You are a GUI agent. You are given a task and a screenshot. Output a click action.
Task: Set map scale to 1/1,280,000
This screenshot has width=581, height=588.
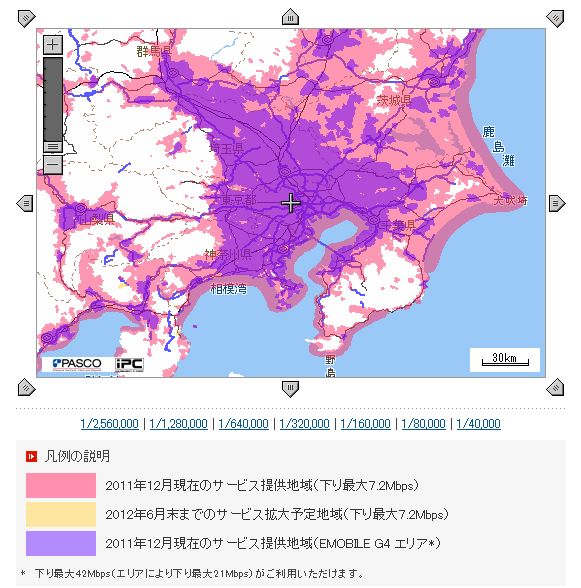(179, 424)
